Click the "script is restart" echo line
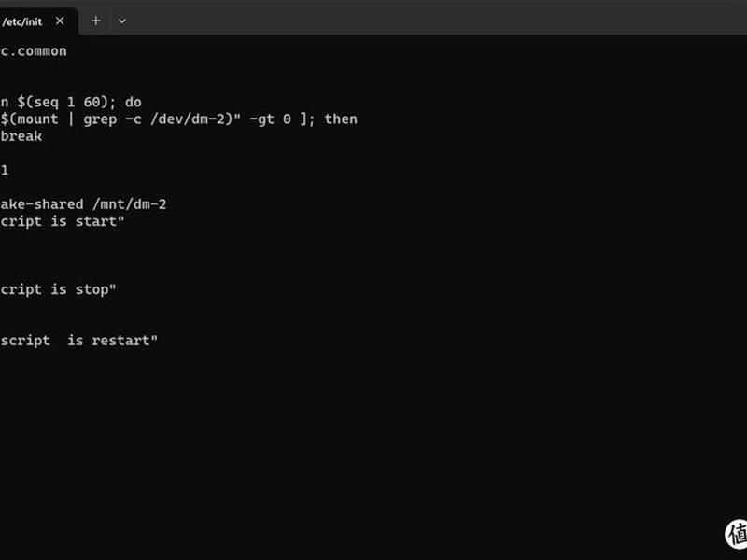Viewport: 747px width, 560px height. (78, 341)
